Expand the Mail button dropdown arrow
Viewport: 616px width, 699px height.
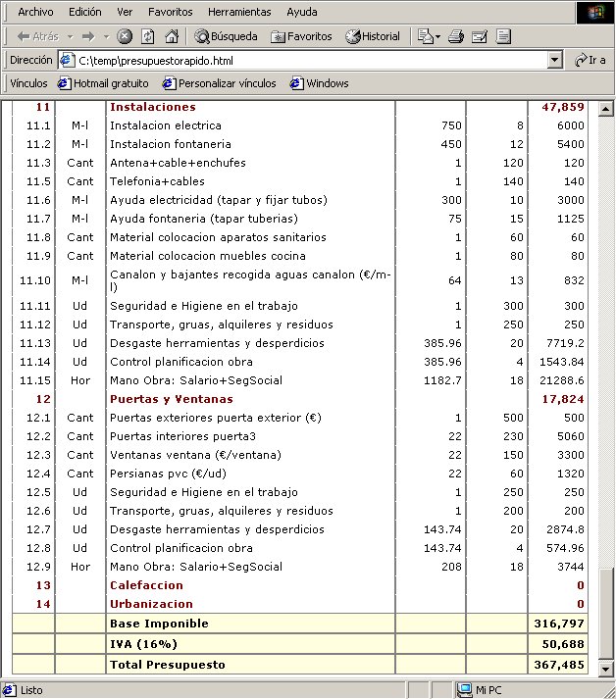437,37
